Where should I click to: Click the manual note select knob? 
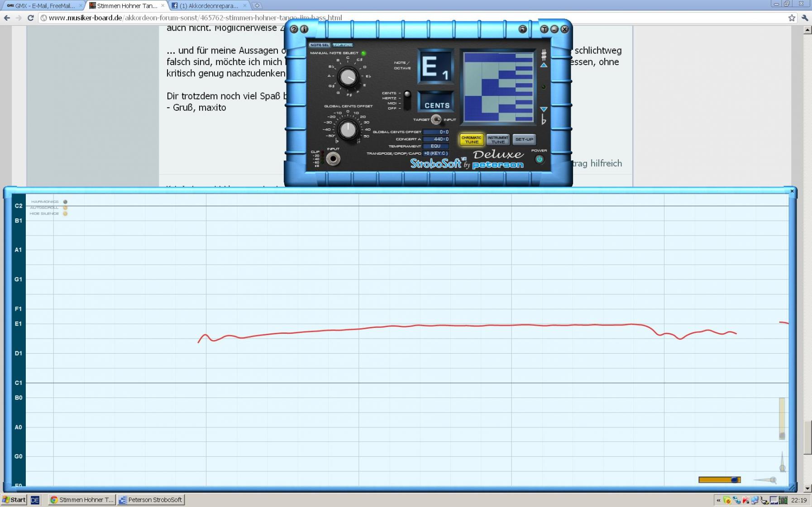[348, 77]
